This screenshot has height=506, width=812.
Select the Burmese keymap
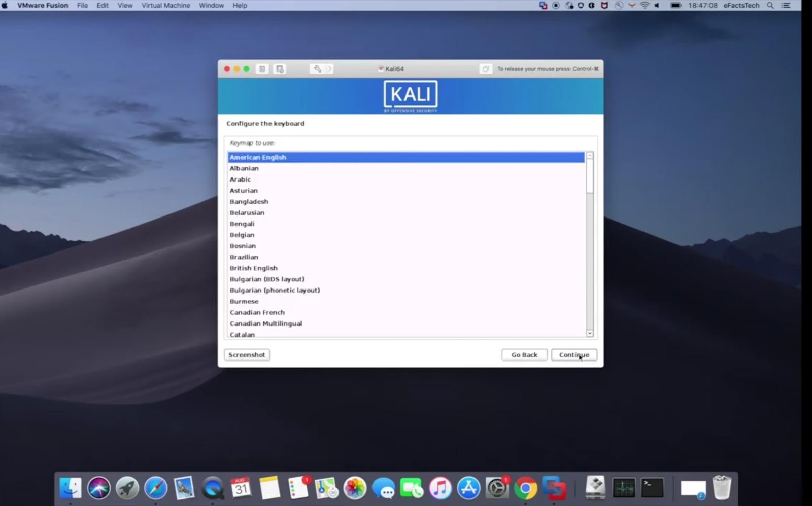(406, 302)
